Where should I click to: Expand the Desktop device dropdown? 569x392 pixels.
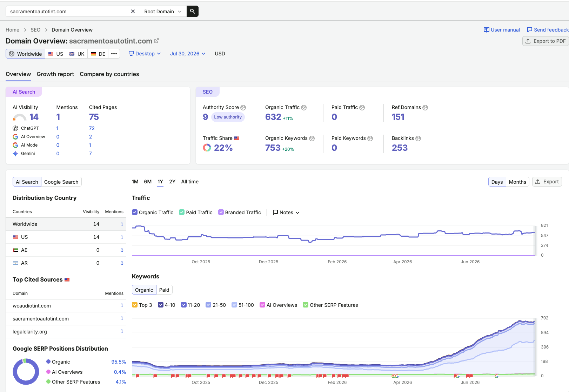[x=145, y=54]
